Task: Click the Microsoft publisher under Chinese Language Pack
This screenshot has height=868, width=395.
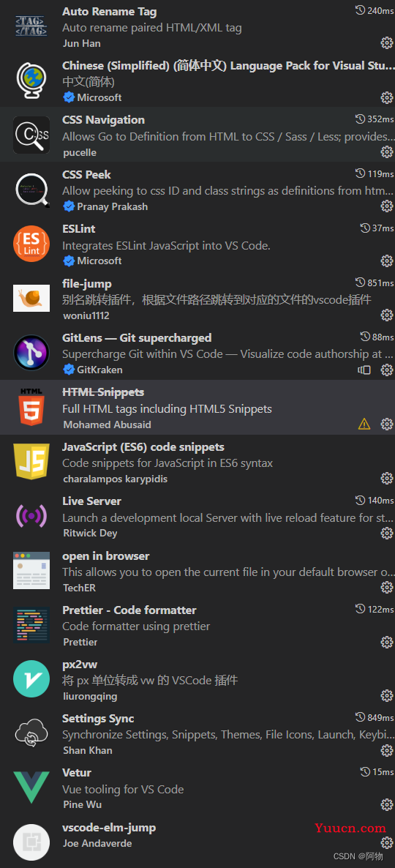Action: point(92,97)
